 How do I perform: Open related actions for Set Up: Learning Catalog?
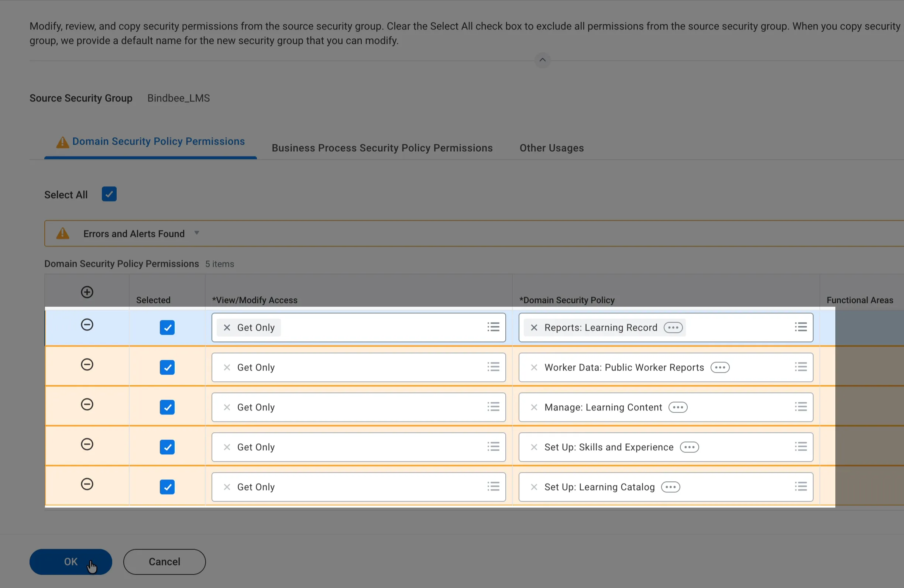[670, 487]
